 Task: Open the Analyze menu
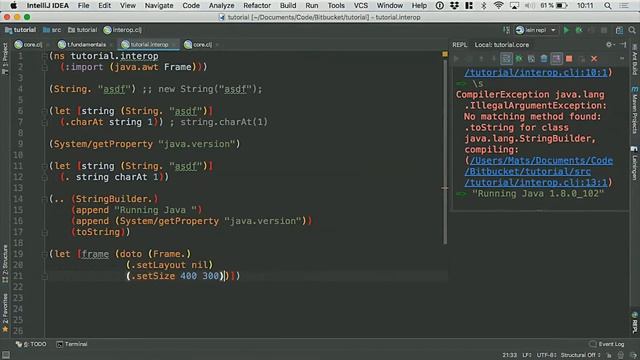222,5
